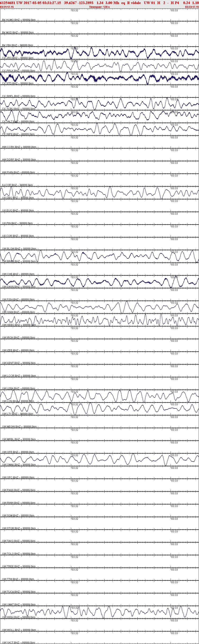Select the CC JRO BHZ station label

[18, 58]
